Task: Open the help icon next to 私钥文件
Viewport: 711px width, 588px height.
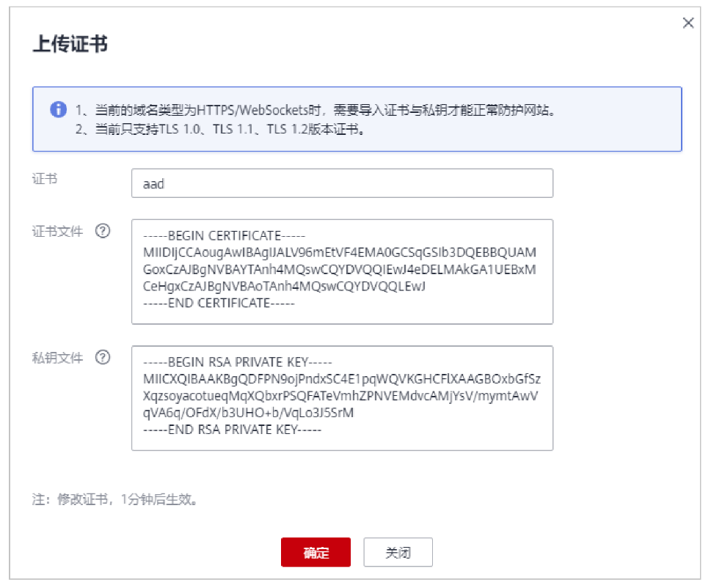Action: pos(103,358)
